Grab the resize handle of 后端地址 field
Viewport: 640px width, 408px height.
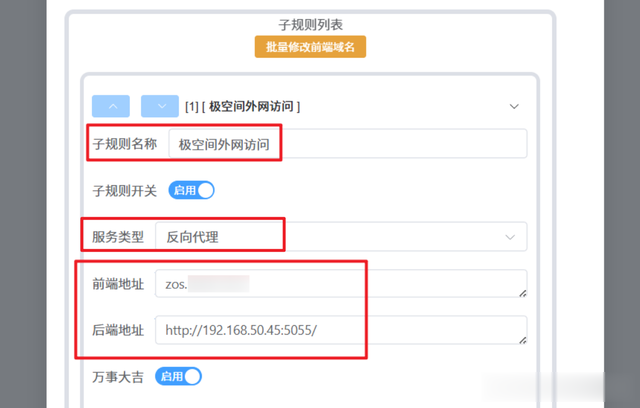pos(523,340)
